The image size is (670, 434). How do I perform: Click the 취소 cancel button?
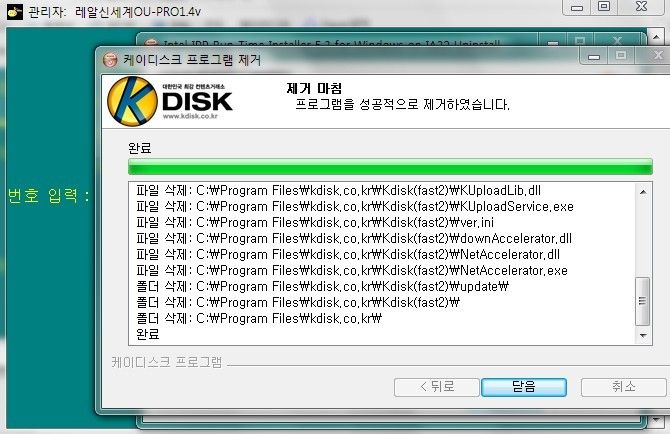[623, 387]
